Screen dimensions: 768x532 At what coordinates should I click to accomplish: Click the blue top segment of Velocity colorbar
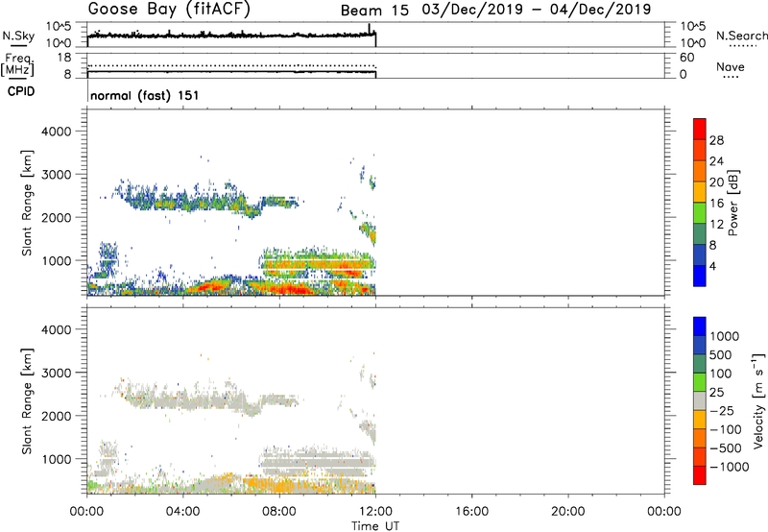click(x=700, y=326)
